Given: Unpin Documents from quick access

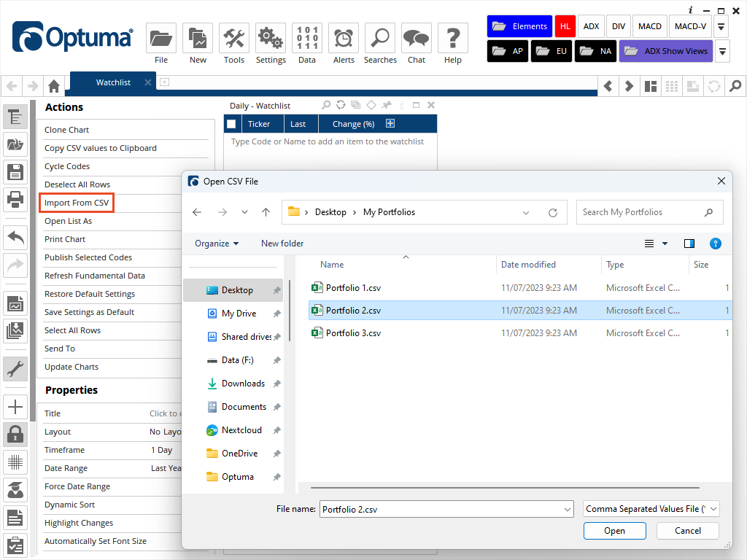Looking at the screenshot, I should click(276, 407).
